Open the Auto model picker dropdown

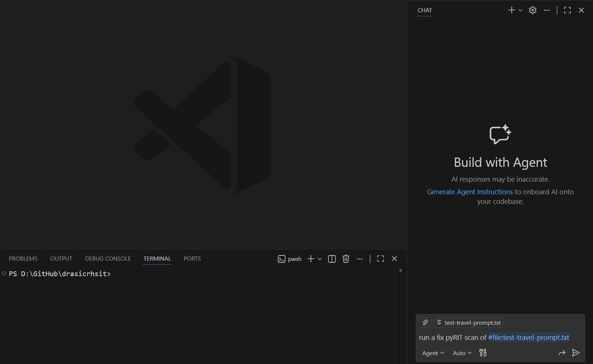click(x=462, y=353)
